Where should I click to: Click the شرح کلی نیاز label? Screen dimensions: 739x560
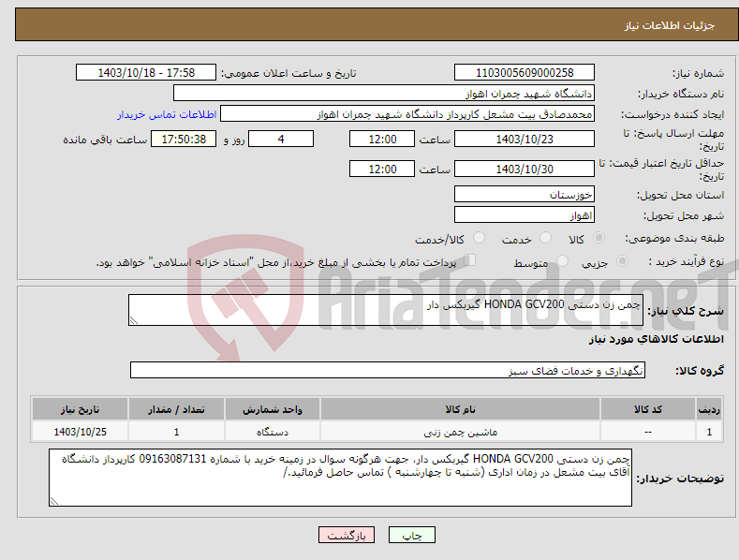coord(686,311)
